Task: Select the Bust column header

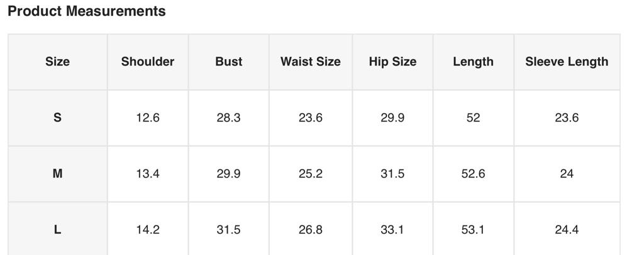Action: point(228,62)
